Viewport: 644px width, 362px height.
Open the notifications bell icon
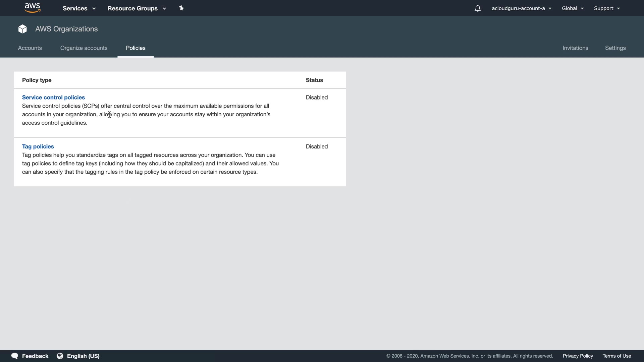(x=478, y=8)
